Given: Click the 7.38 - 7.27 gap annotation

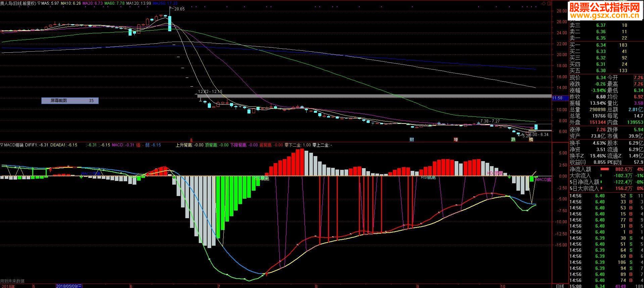Looking at the screenshot, I should pyautogui.click(x=490, y=121).
